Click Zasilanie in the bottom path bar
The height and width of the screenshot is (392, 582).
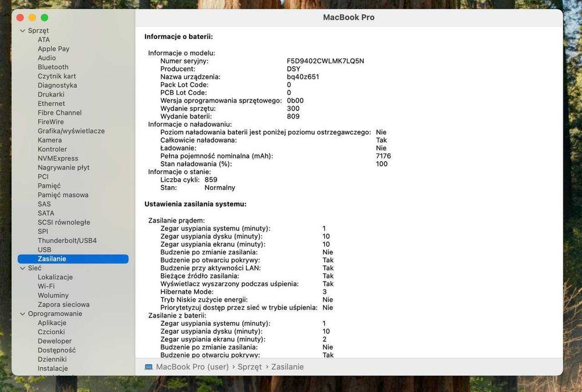pyautogui.click(x=288, y=367)
